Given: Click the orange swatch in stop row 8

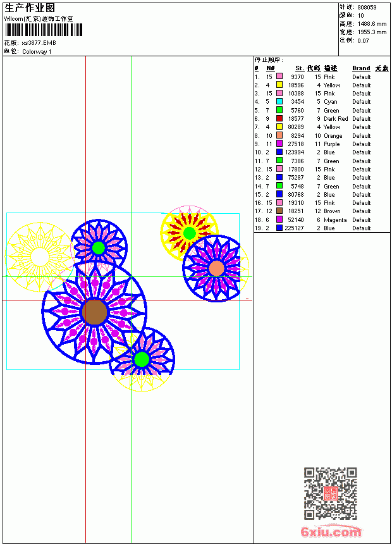Looking at the screenshot, I should (x=279, y=135).
